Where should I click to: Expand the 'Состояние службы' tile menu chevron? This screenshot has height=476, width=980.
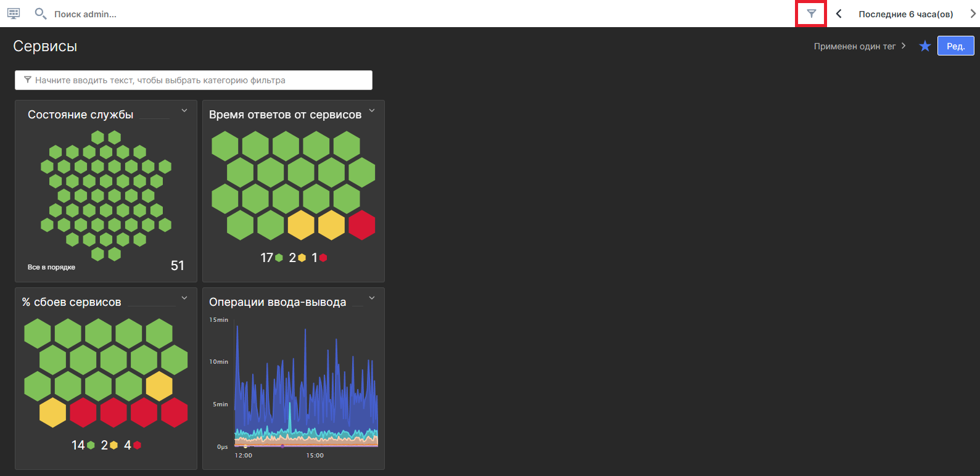click(184, 111)
